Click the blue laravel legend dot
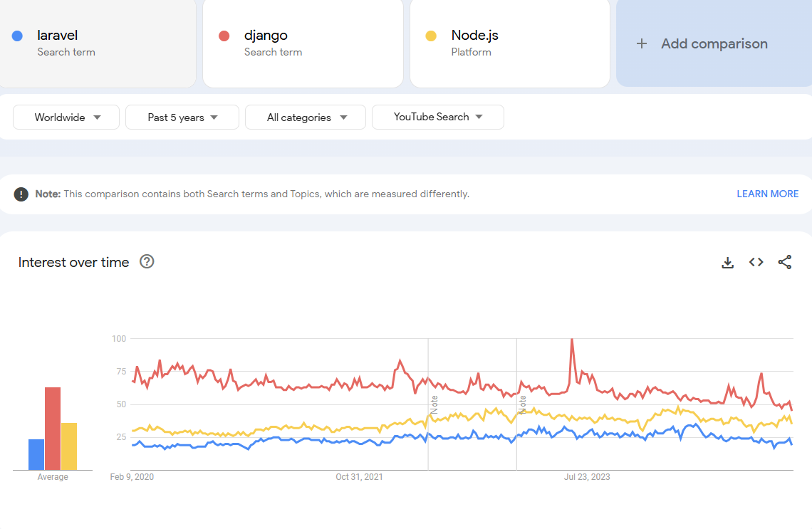812x529 pixels. [x=17, y=35]
